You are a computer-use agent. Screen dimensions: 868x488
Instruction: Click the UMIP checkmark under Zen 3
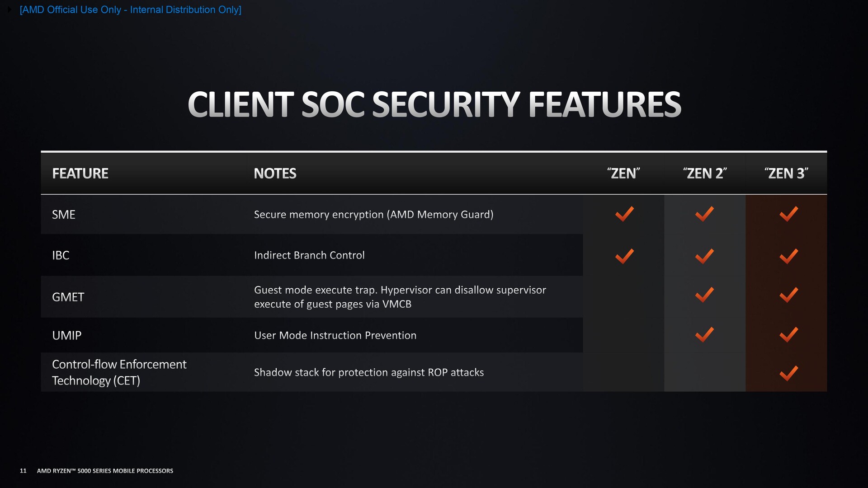[788, 334]
